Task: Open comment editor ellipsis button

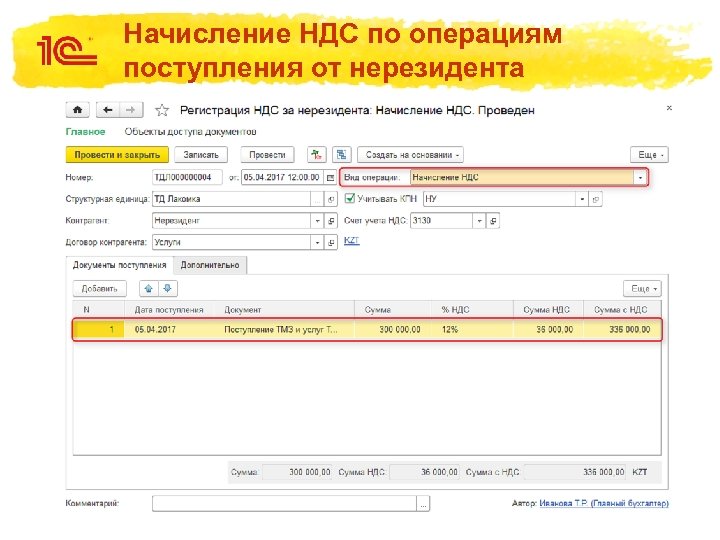Action: pyautogui.click(x=423, y=504)
